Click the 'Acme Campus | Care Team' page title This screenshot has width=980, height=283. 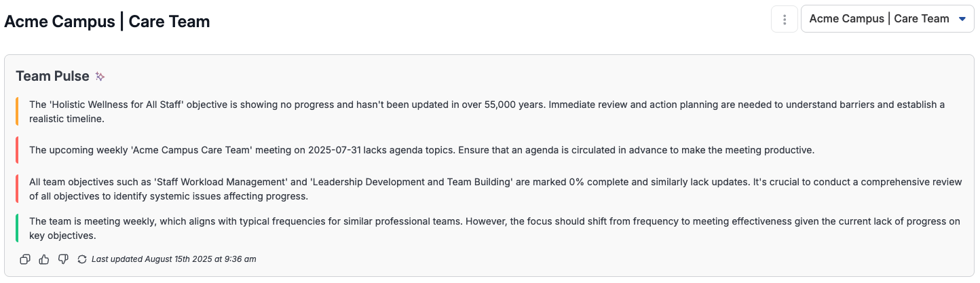click(x=107, y=21)
